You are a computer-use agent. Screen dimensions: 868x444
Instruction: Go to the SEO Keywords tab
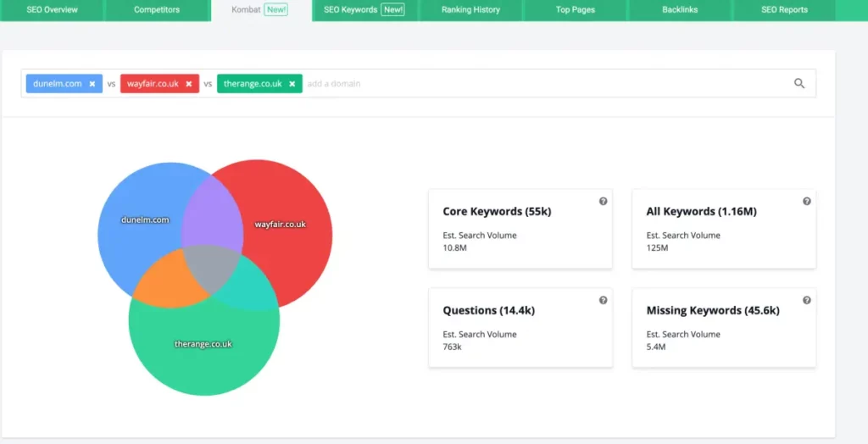[364, 10]
